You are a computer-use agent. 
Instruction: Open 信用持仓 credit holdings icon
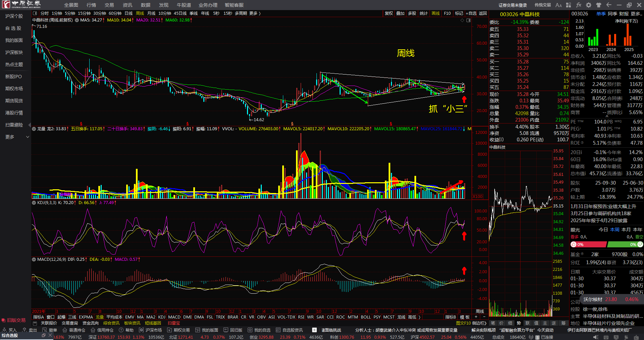coord(93,330)
